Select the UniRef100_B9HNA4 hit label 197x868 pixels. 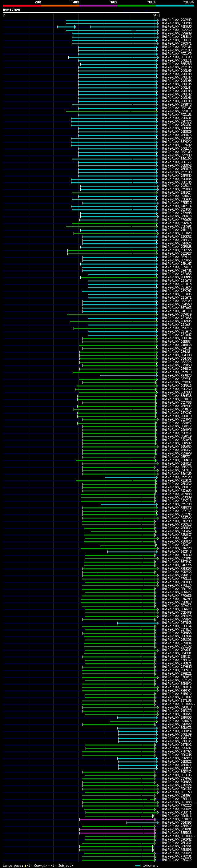pyautogui.click(x=177, y=796)
